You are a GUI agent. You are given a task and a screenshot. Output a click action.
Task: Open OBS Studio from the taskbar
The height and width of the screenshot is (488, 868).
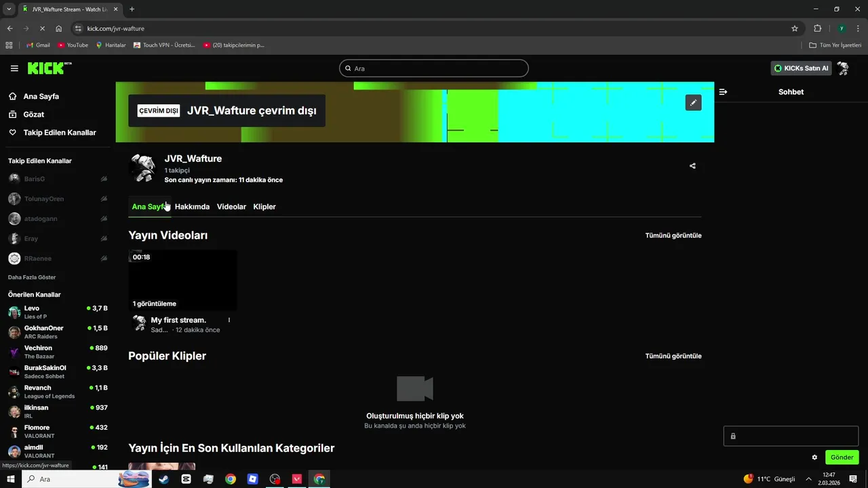click(275, 479)
